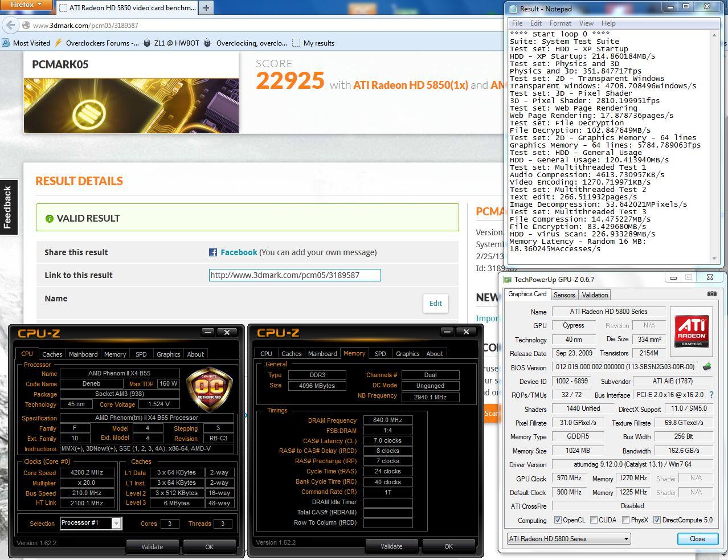728x560 pixels.
Task: Open the My results bookmark
Action: [313, 43]
